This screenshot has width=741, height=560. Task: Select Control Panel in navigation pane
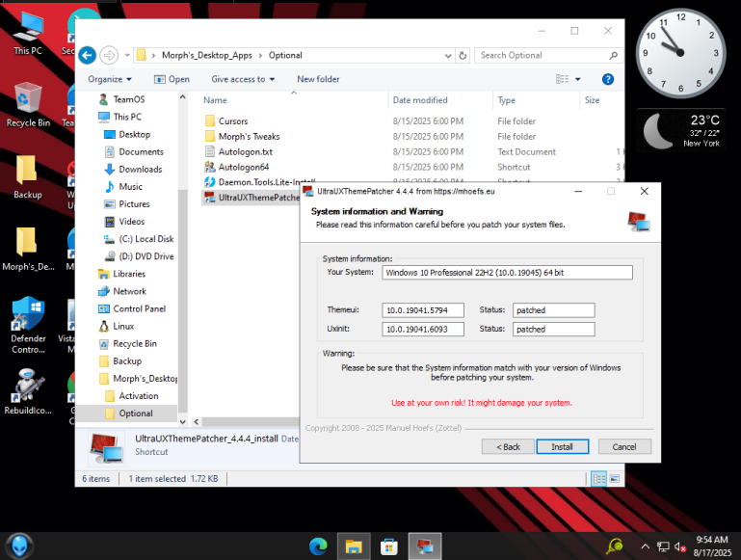132,309
